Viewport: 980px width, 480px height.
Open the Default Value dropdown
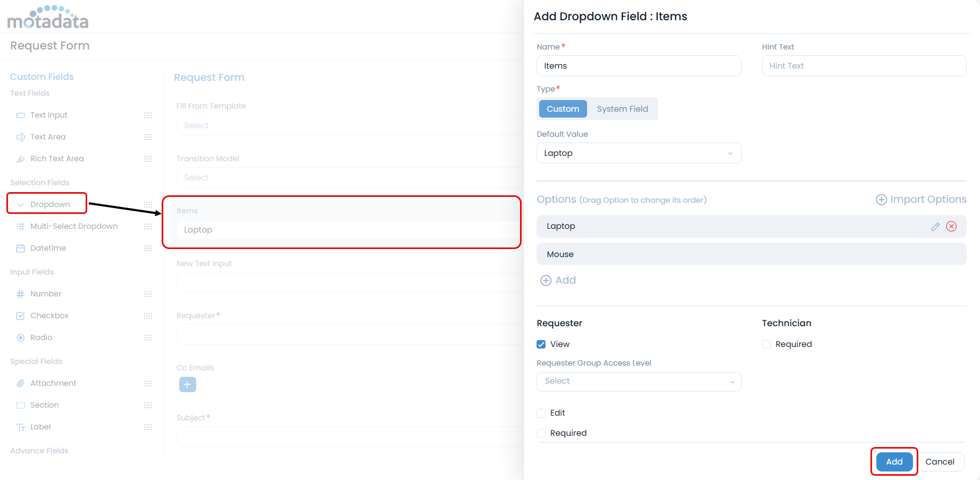[639, 153]
